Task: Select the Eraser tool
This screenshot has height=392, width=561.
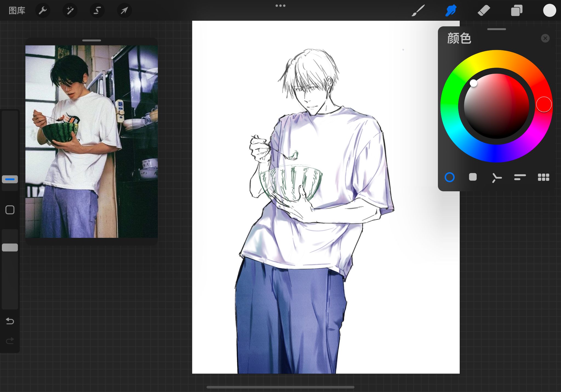Action: tap(484, 11)
